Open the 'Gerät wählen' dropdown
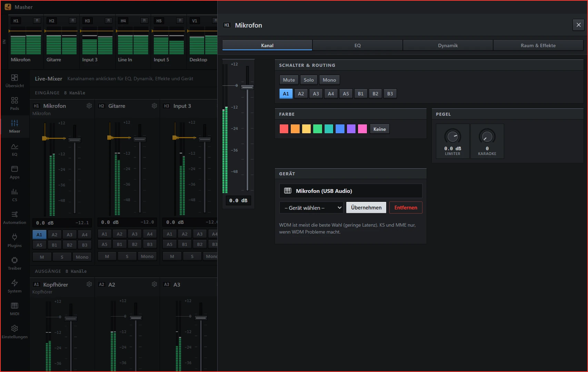Viewport: 588px width, 372px height. tap(311, 208)
